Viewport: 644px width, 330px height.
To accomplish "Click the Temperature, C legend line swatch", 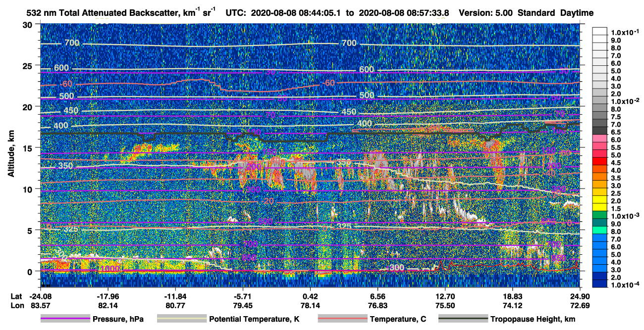I will point(342,319).
